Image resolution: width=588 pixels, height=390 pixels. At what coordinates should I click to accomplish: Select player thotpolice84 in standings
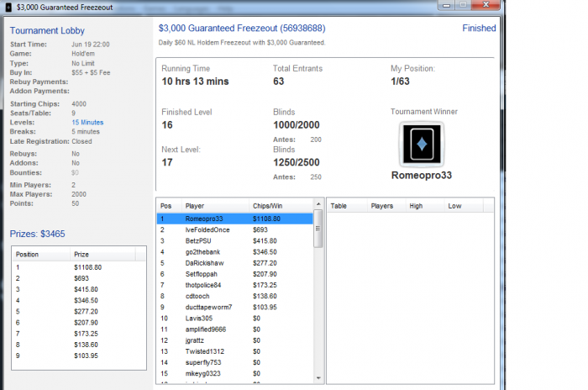[x=234, y=285]
